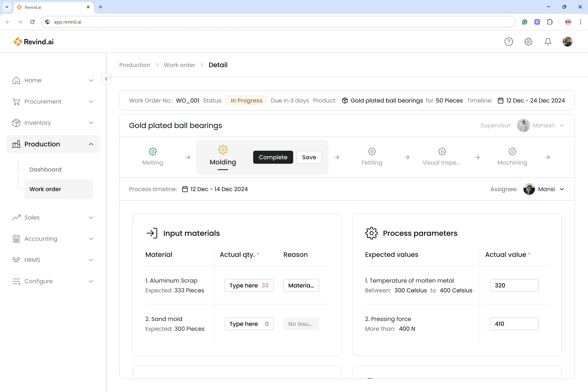Screen dimensions: 588x392
Task: Collapse the sidebar with arrow button
Action: [106, 79]
